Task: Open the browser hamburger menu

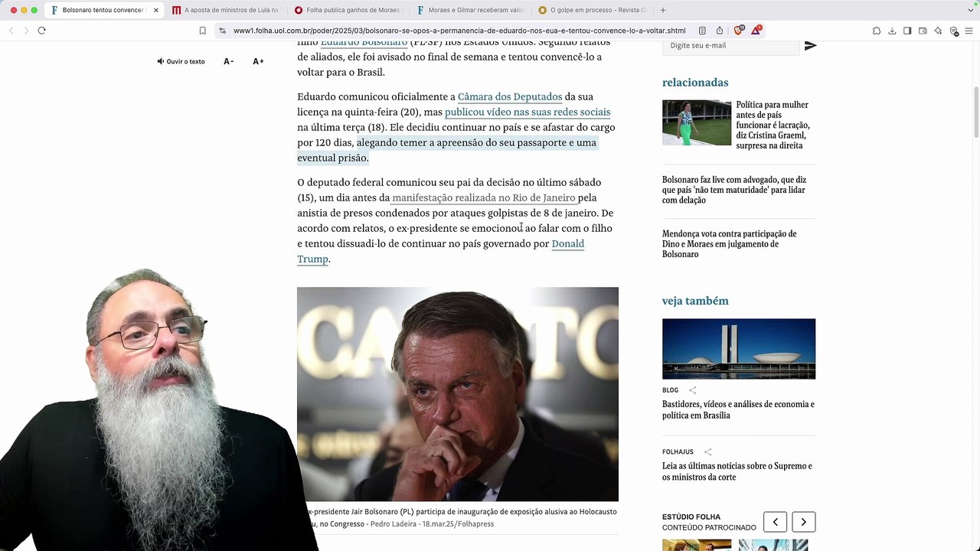Action: click(969, 31)
